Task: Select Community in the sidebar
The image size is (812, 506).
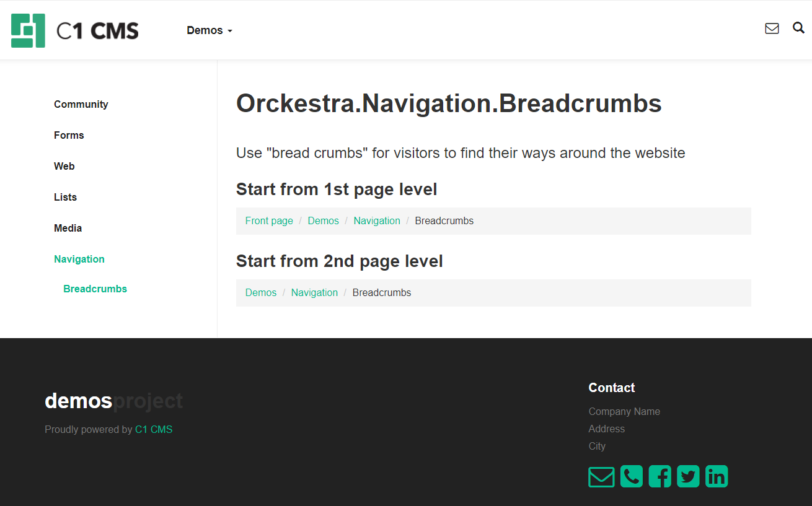Action: point(81,104)
